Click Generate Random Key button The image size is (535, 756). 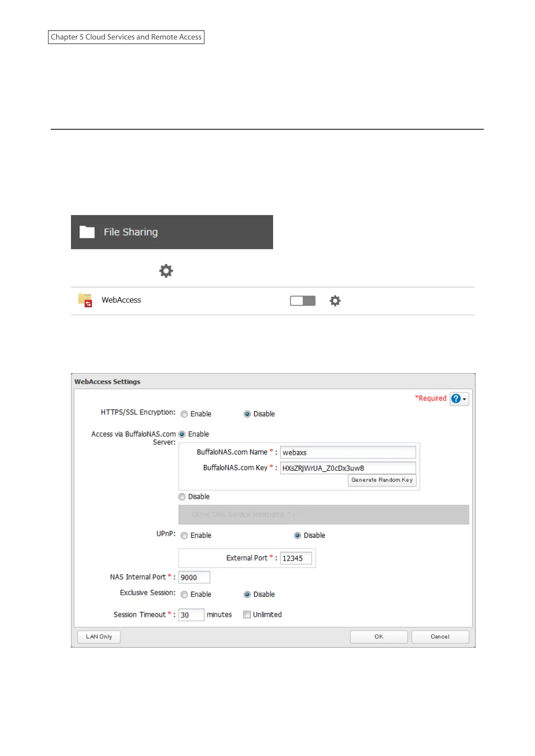382,480
